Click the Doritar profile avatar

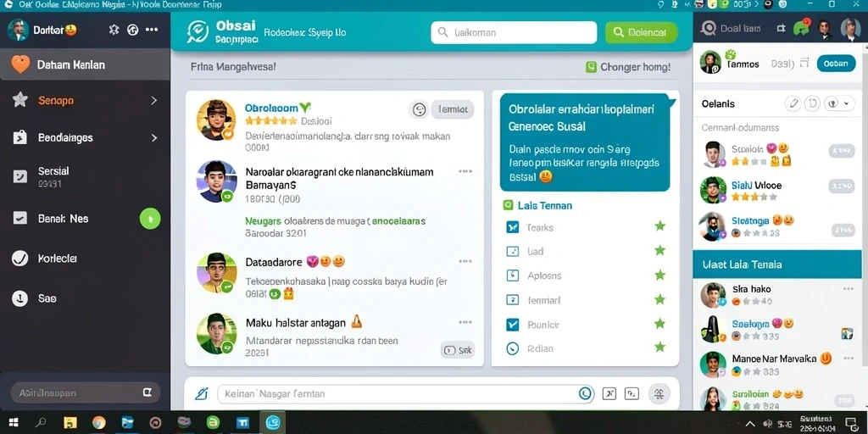pos(18,30)
